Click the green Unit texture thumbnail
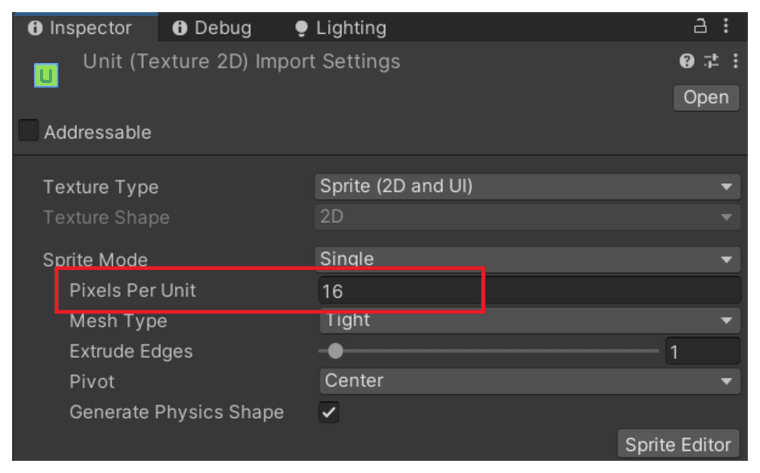760x473 pixels. tap(46, 76)
